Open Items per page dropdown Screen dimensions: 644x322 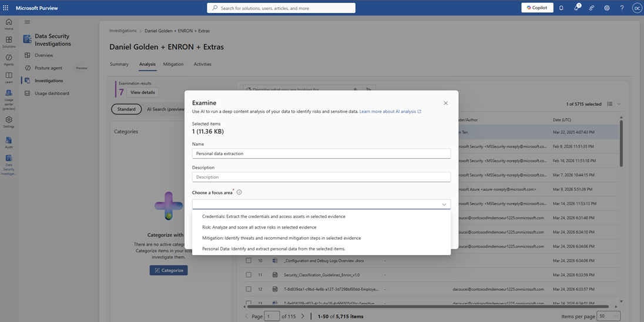tap(608, 316)
